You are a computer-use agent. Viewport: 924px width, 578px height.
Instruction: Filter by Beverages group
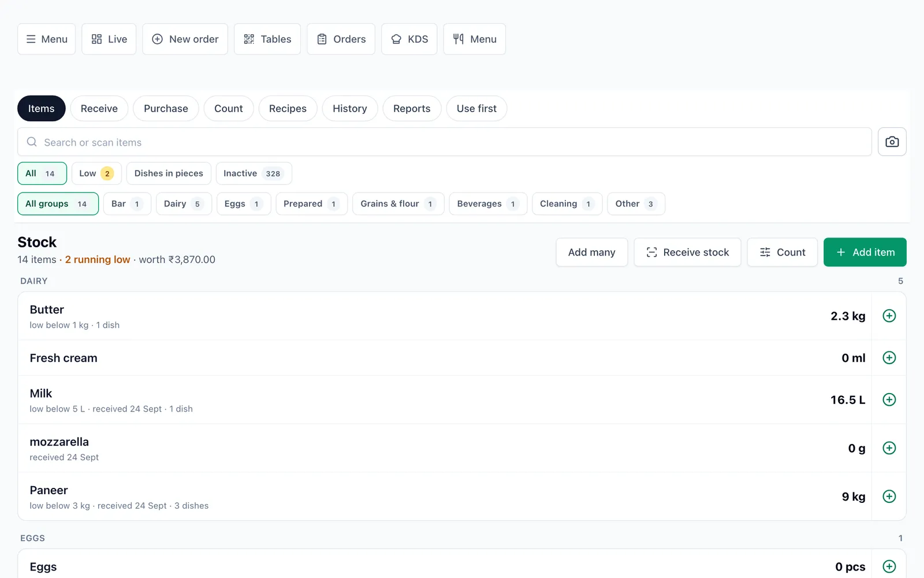point(488,204)
